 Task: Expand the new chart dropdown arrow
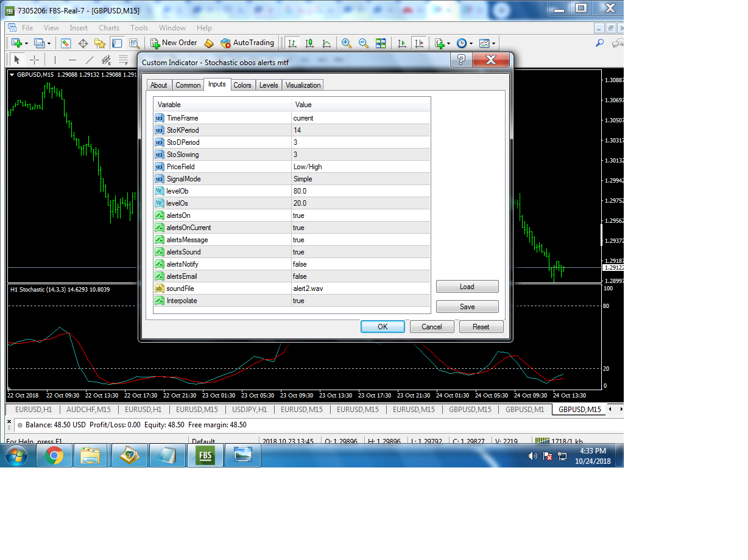(x=26, y=43)
